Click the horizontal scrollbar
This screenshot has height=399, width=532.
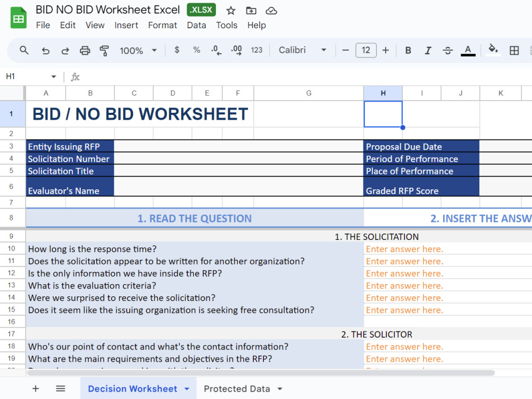point(261,373)
